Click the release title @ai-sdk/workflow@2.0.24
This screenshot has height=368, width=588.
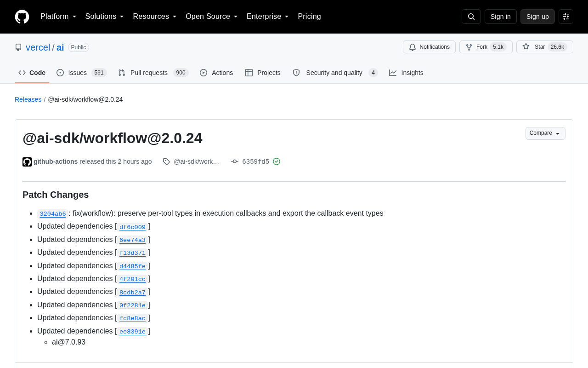[x=113, y=138]
